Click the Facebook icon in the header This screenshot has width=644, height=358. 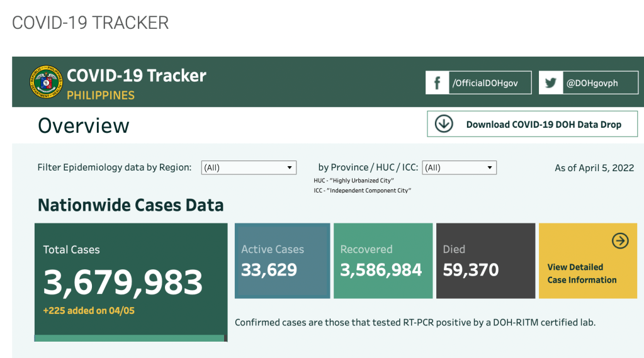(x=437, y=83)
